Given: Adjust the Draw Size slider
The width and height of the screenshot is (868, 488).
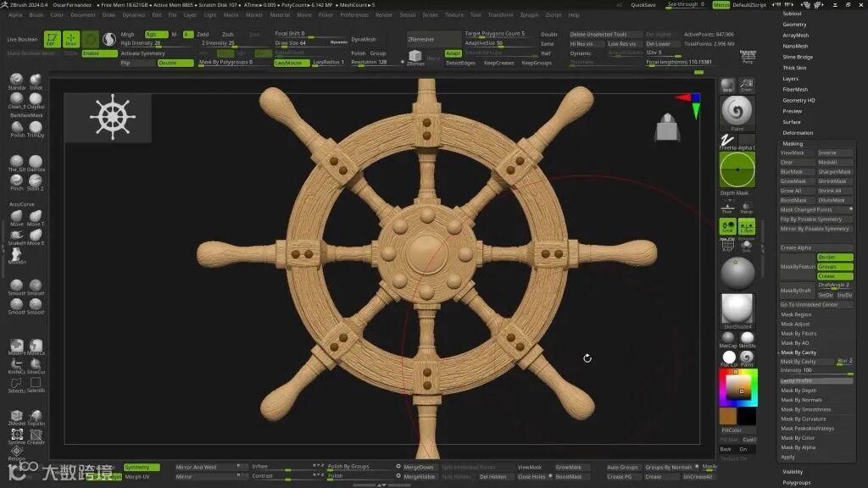Looking at the screenshot, I should (310, 43).
